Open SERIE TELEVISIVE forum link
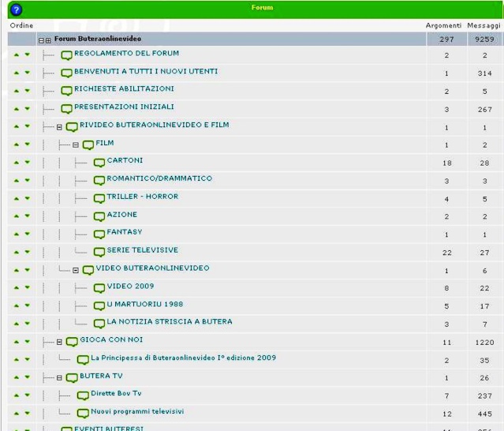 (143, 250)
